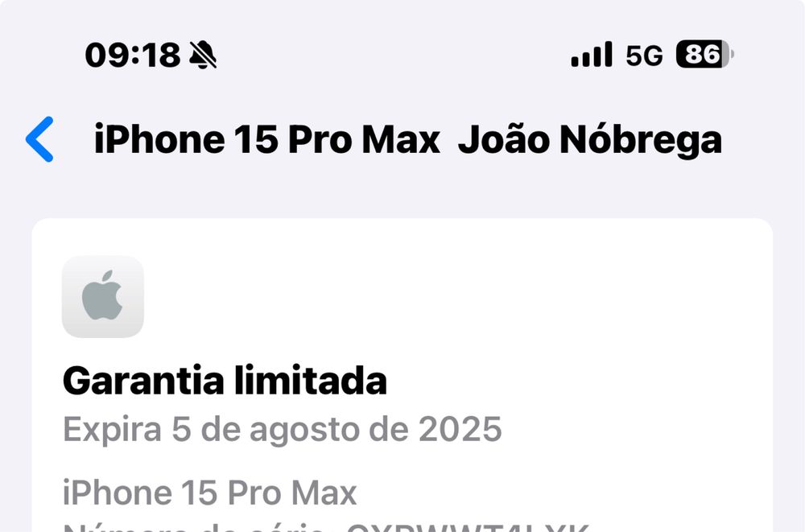The height and width of the screenshot is (532, 805).
Task: Tap the 'Expira 5 de agosto de 2025' line
Action: pos(283,429)
